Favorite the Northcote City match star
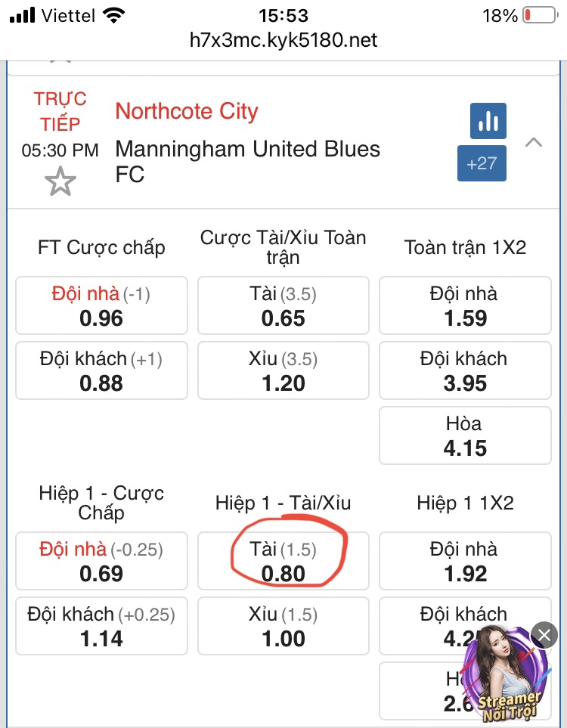This screenshot has height=728, width=567. pyautogui.click(x=60, y=182)
